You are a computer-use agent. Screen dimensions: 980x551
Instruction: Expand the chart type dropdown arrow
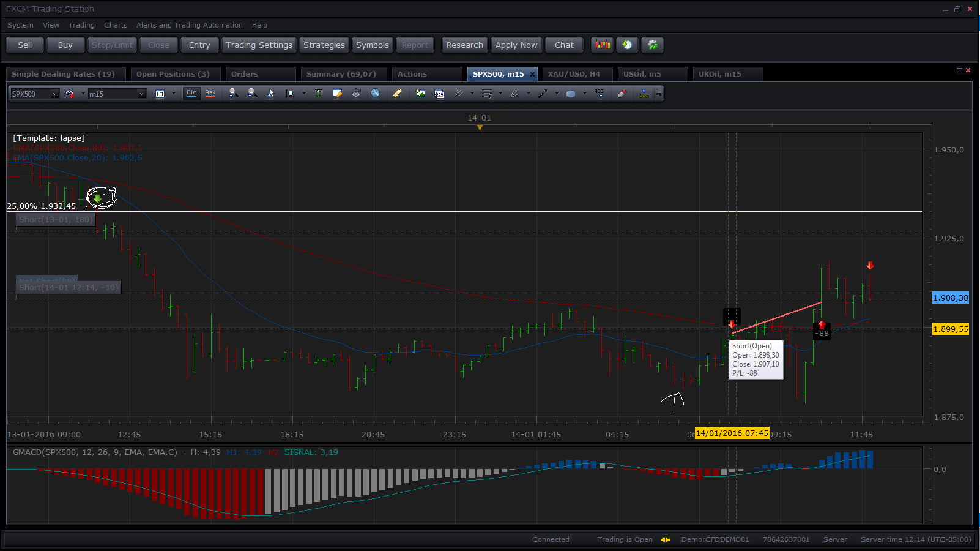pos(174,94)
